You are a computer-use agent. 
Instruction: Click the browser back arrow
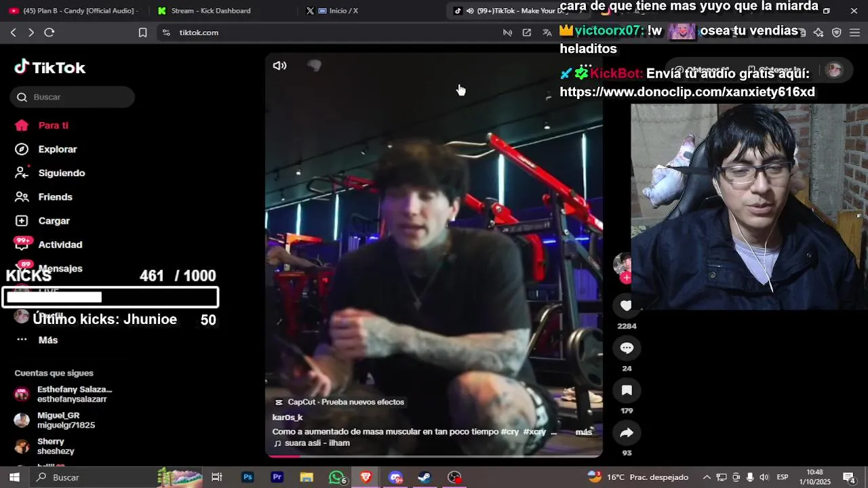pos(14,33)
